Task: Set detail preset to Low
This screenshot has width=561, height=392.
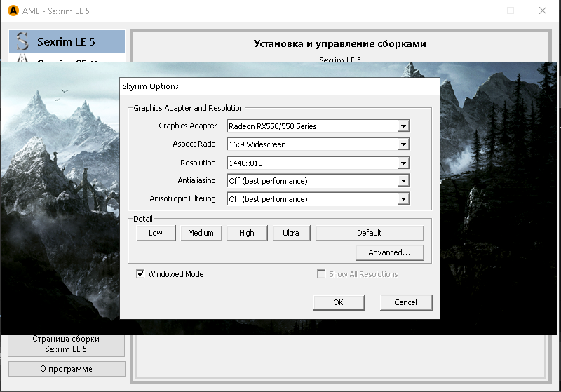Action: (x=155, y=233)
